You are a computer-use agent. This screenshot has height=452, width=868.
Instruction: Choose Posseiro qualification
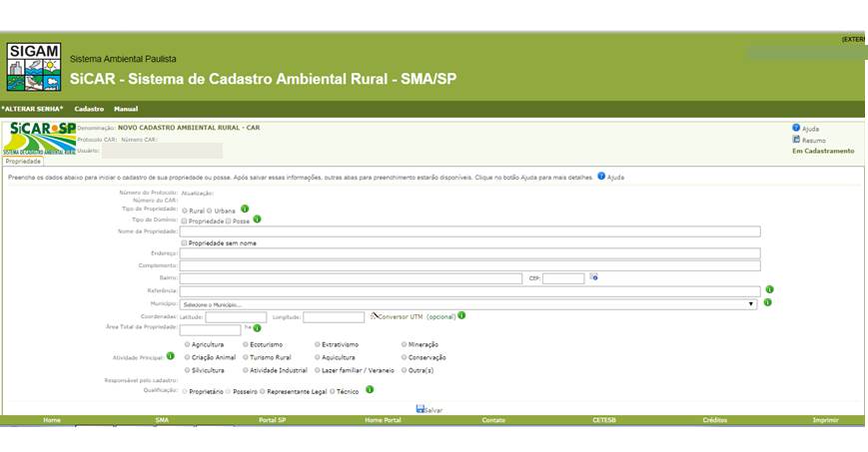[x=228, y=391]
